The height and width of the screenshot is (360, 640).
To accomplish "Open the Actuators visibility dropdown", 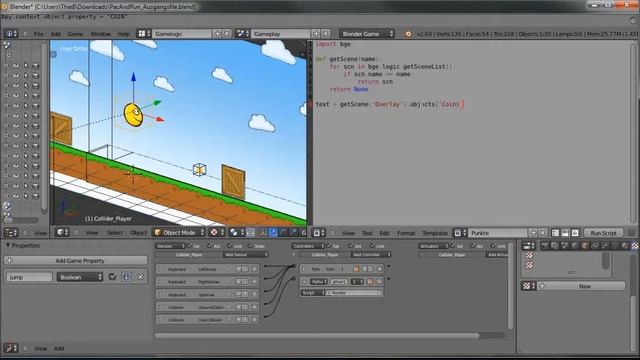I will (433, 246).
